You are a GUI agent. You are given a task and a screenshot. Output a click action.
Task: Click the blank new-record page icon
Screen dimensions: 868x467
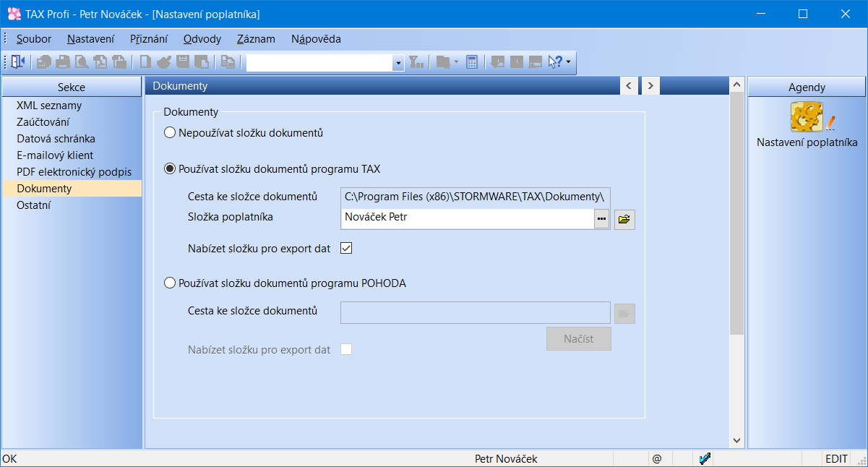point(145,62)
